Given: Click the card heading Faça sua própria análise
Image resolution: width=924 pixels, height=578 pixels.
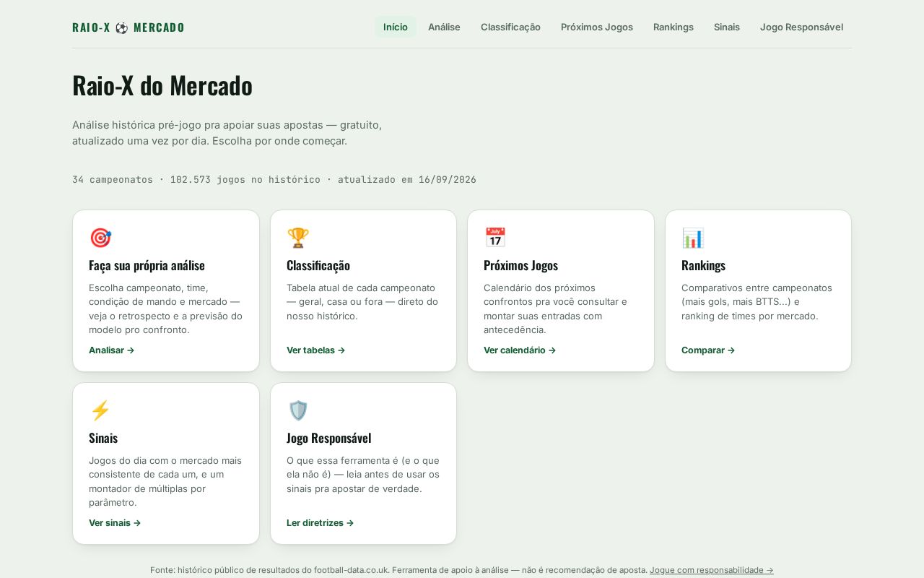Looking at the screenshot, I should (x=147, y=265).
